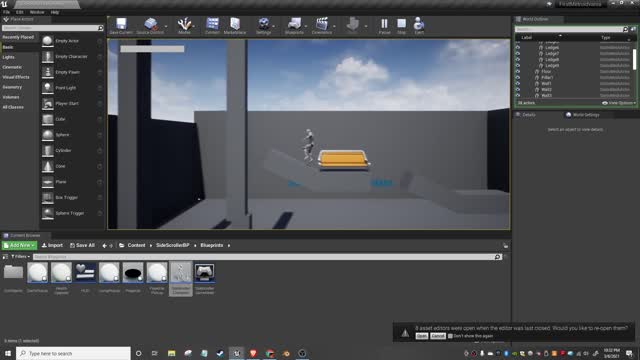This screenshot has height=360, width=640.
Task: Launch the Marketplace from the toolbar
Action: 235,24
